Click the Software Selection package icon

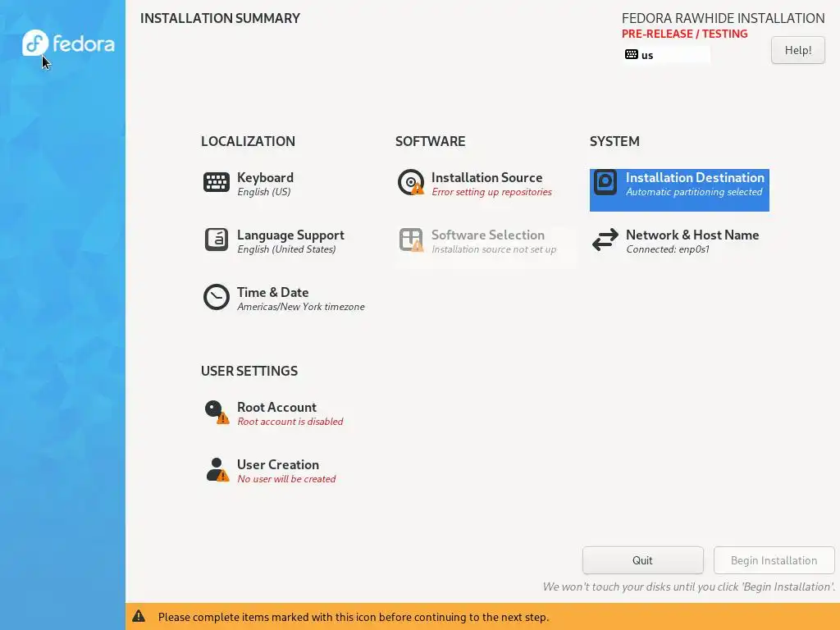tap(411, 240)
